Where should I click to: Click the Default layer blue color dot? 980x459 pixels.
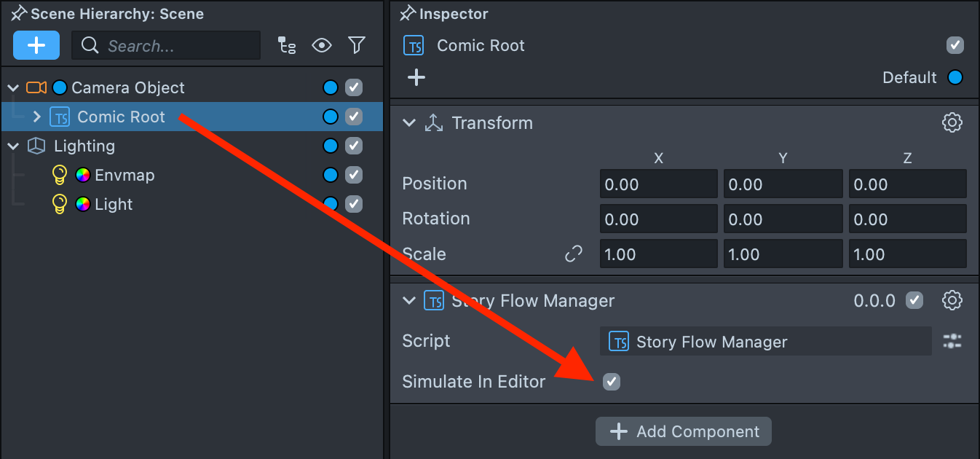click(x=955, y=77)
